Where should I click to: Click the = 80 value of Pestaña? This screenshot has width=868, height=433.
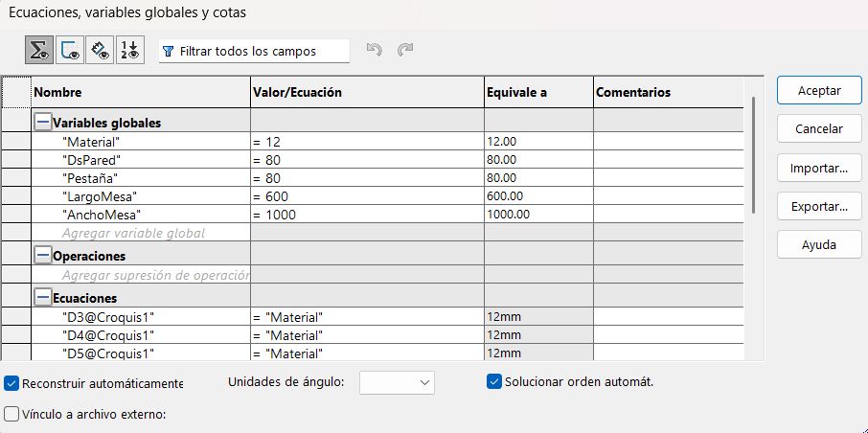point(367,178)
